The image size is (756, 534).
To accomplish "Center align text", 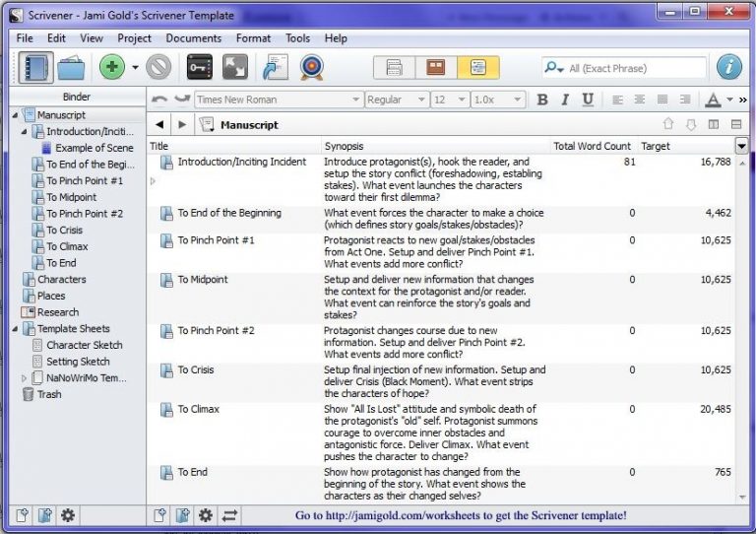I will (639, 100).
